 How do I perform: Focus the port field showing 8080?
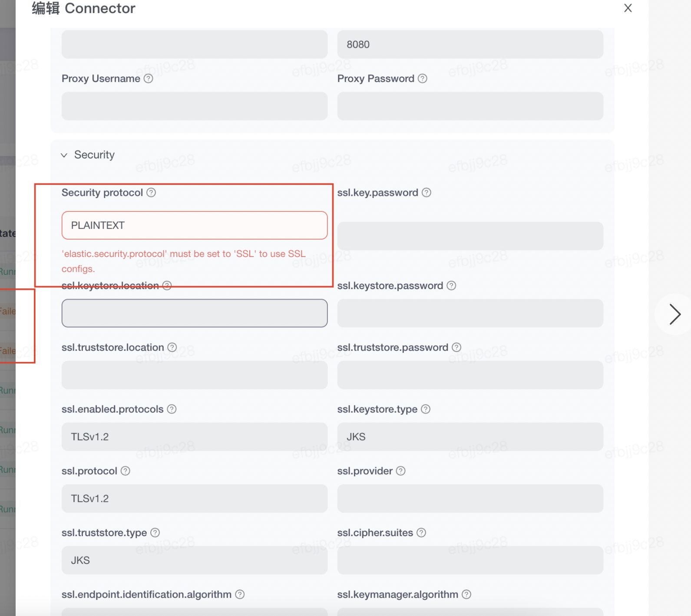point(470,44)
